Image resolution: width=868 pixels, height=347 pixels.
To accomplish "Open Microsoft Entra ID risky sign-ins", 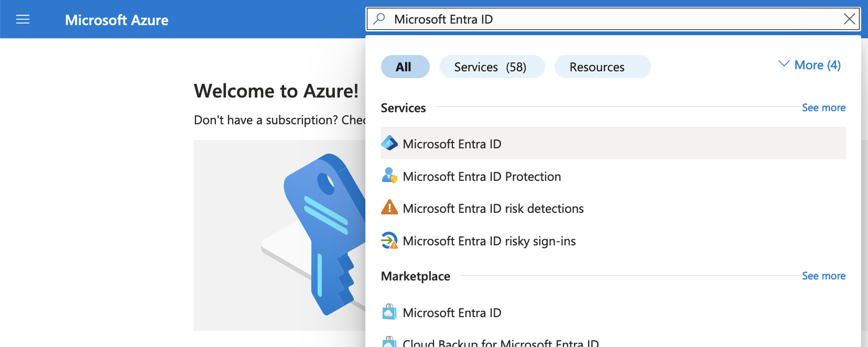I will coord(613,241).
